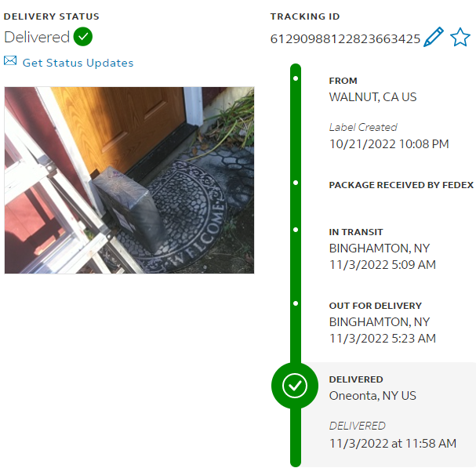Select the From Walnut CA timeline dot
476x468 pixels.
pyautogui.click(x=296, y=78)
